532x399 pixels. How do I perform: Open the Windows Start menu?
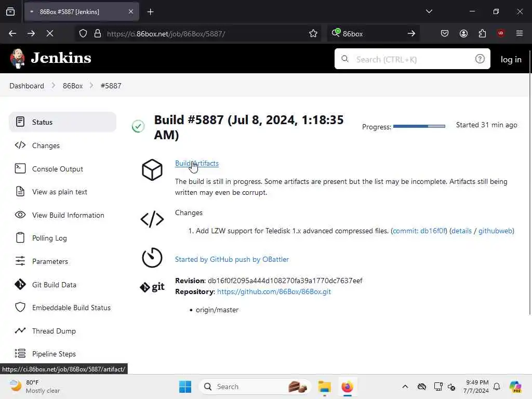185,387
